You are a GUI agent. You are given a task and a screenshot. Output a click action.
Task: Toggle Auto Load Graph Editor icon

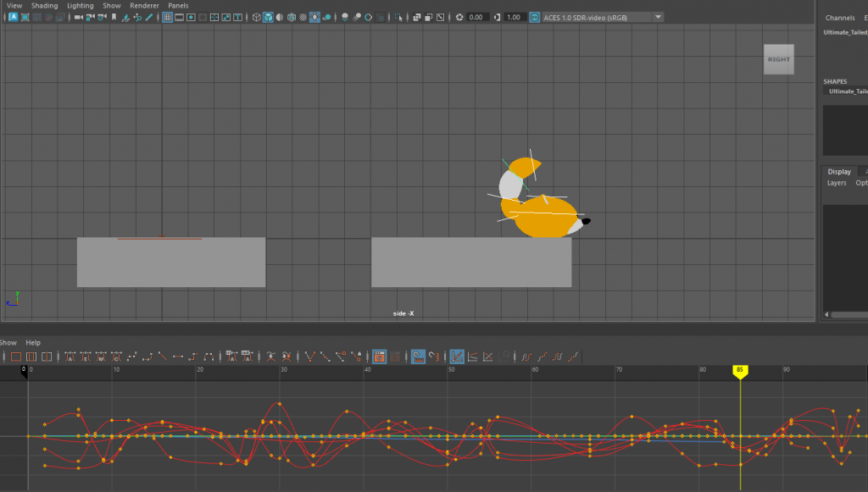[x=379, y=357]
